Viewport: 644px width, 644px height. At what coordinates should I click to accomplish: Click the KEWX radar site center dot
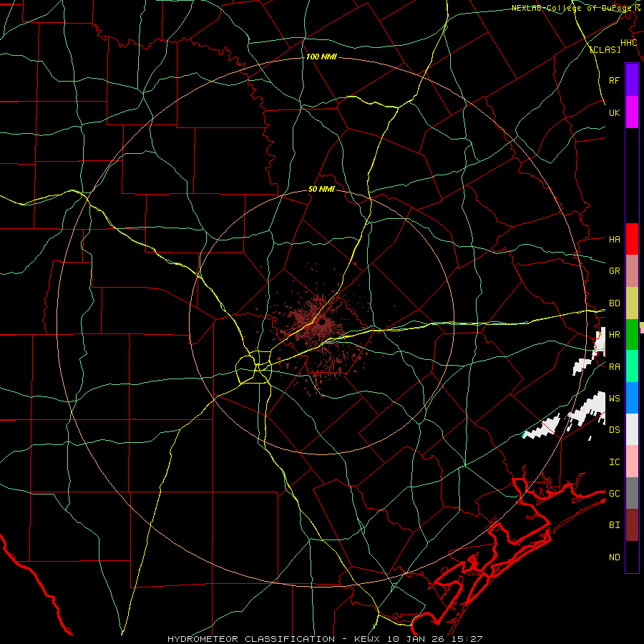point(321,322)
